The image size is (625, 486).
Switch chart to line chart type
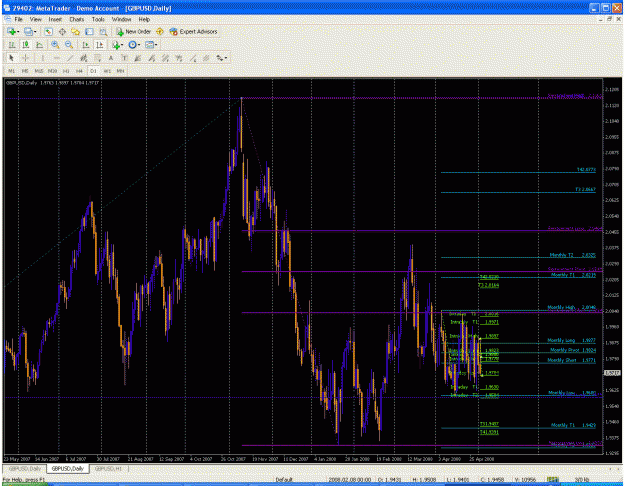[39, 45]
